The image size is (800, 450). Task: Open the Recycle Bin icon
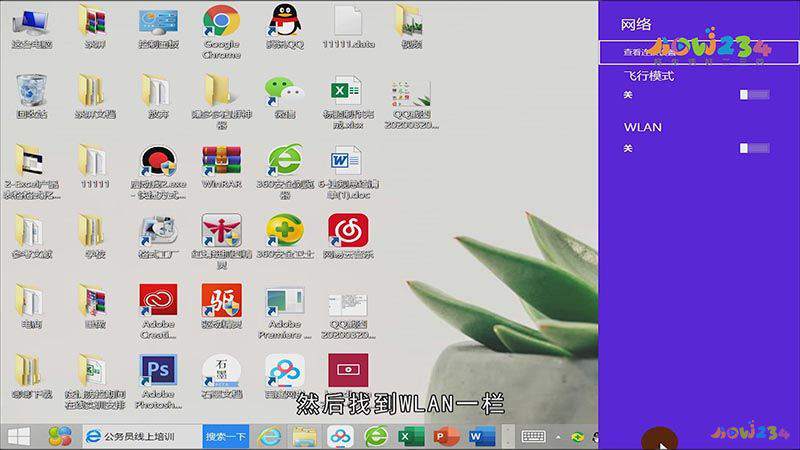tap(32, 92)
